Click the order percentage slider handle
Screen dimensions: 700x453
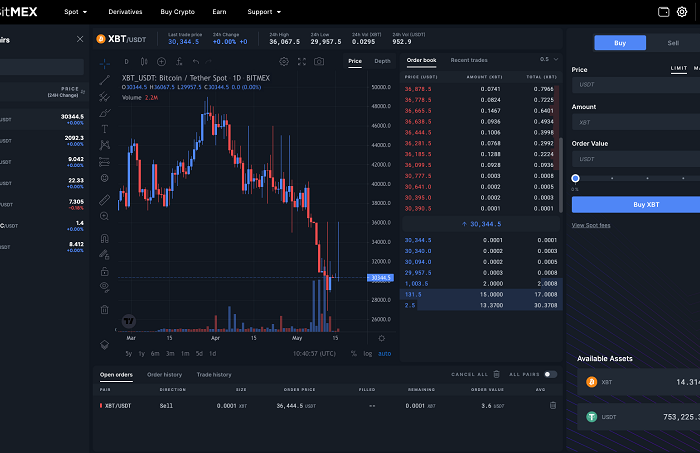(x=576, y=178)
